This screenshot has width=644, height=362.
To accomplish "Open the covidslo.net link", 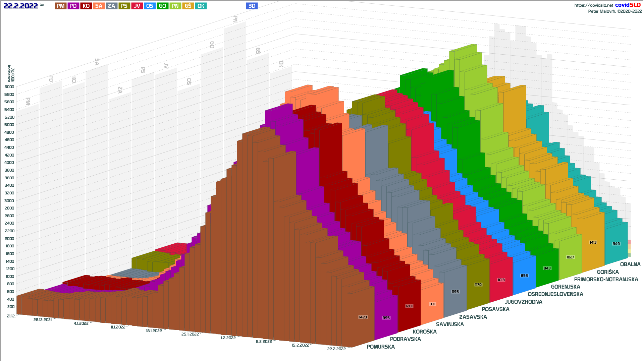I will coord(593,5).
